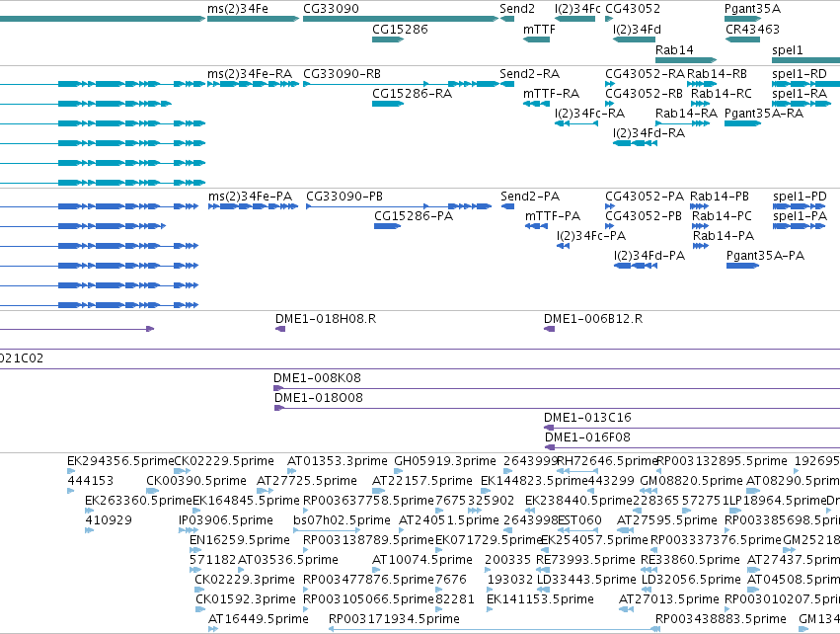Select protein label mTTF-PA
Screen dimensions: 840x634
point(553,216)
